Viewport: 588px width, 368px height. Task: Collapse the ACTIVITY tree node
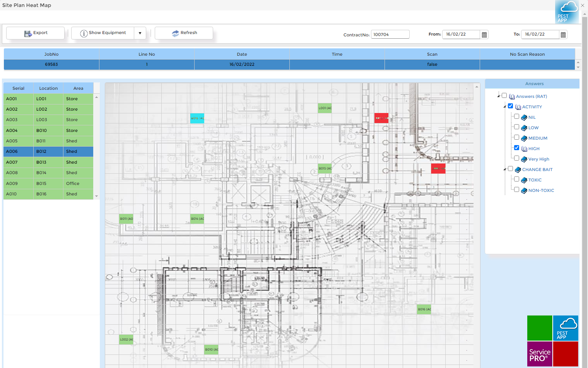pos(504,106)
